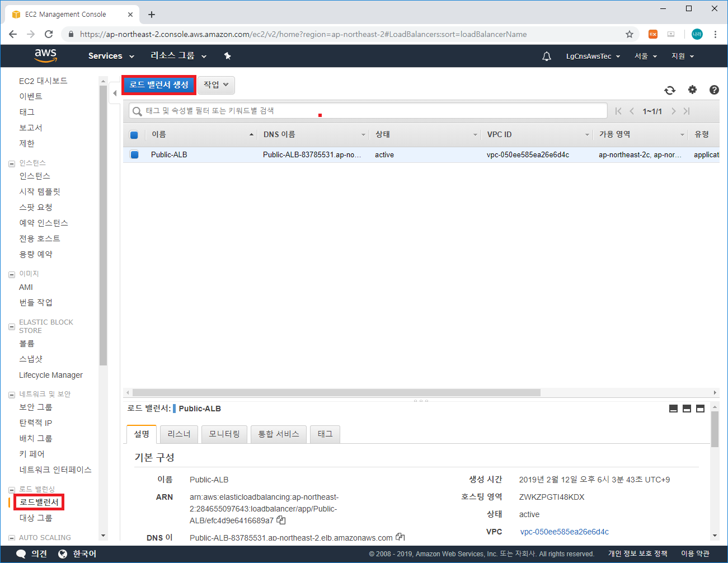
Task: Go back in browser history
Action: (13, 34)
